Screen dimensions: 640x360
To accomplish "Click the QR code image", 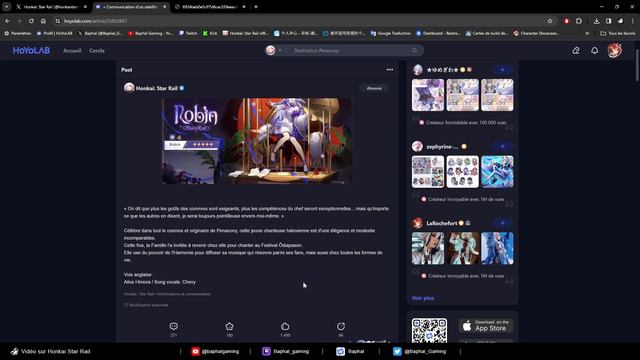I will 429,330.
